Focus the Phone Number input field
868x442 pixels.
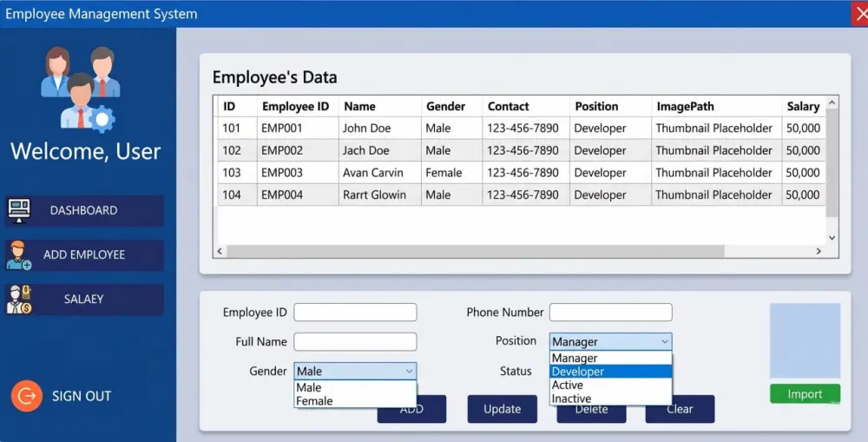coord(610,313)
